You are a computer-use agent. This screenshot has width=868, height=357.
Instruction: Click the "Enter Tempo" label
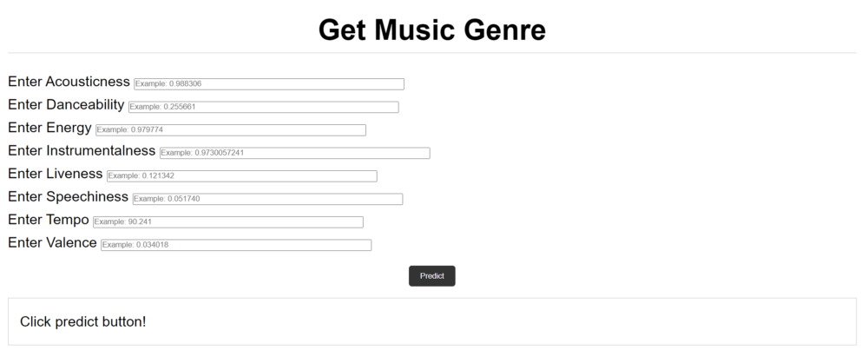pyautogui.click(x=48, y=220)
